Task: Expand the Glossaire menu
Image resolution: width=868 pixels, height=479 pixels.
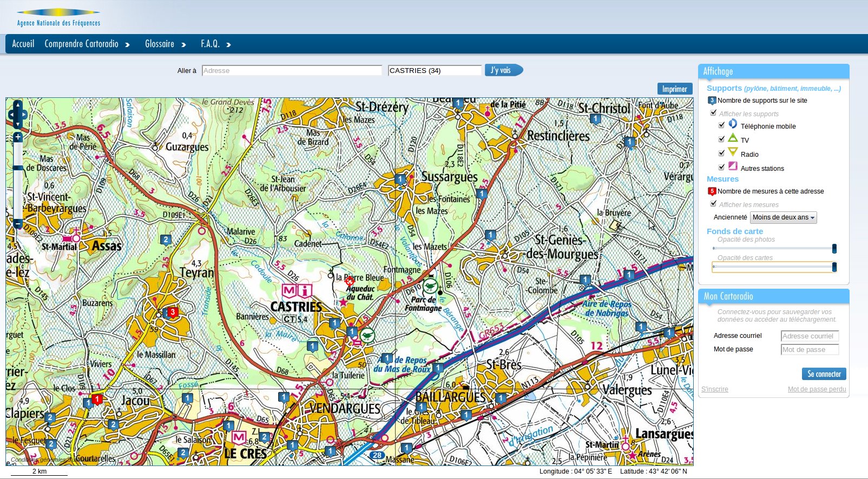Action: 165,44
